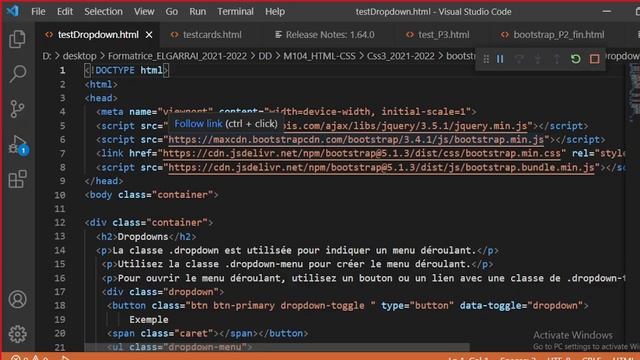Open the Selection menu
The image size is (640, 360).
[x=103, y=11]
